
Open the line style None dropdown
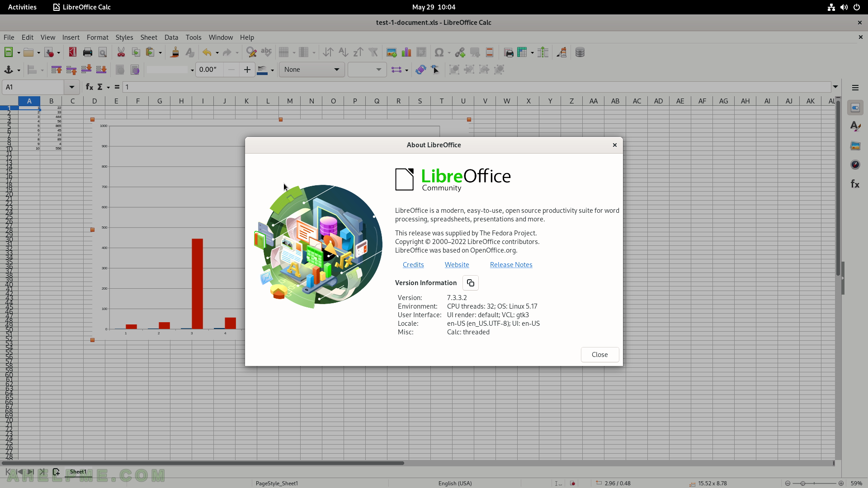coord(311,70)
